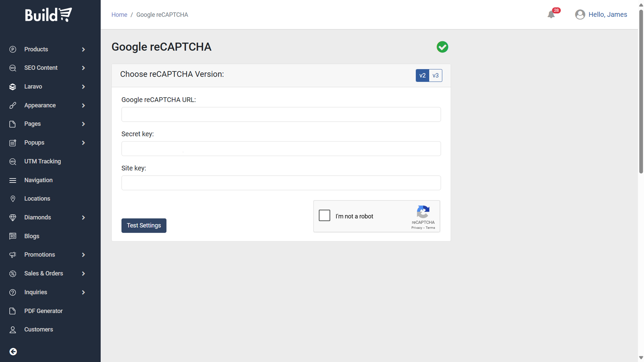Click the reCAPTCHA logo icon
The height and width of the screenshot is (362, 644).
click(423, 212)
